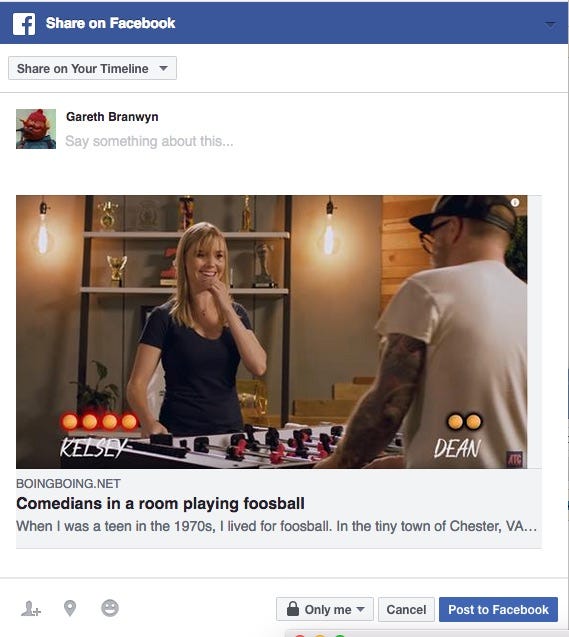Click the foosball video preview image

[x=272, y=332]
